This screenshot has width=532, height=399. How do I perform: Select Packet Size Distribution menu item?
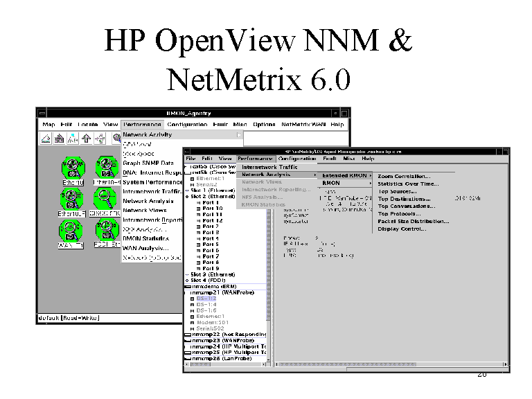coord(414,221)
